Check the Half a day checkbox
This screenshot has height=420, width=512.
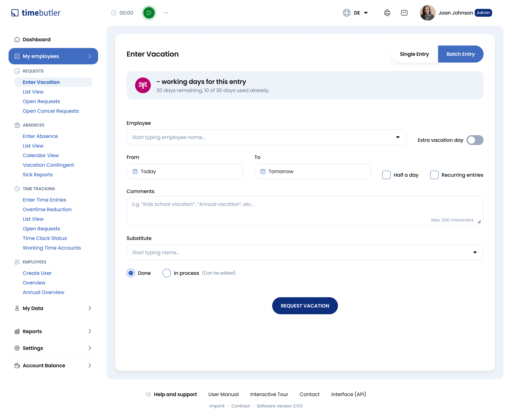tap(386, 175)
